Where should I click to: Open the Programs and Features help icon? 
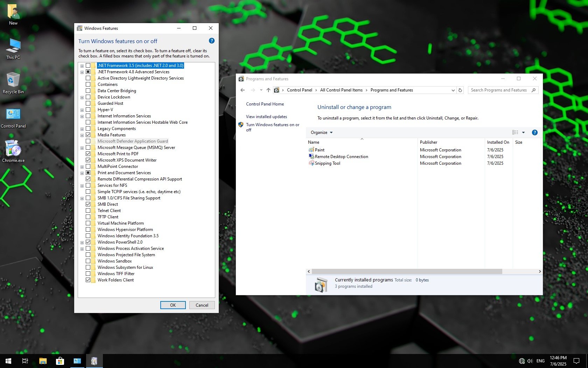tap(534, 132)
